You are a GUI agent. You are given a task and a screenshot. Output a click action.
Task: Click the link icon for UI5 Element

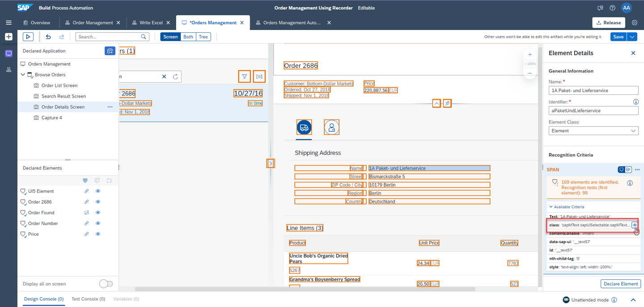[87, 191]
